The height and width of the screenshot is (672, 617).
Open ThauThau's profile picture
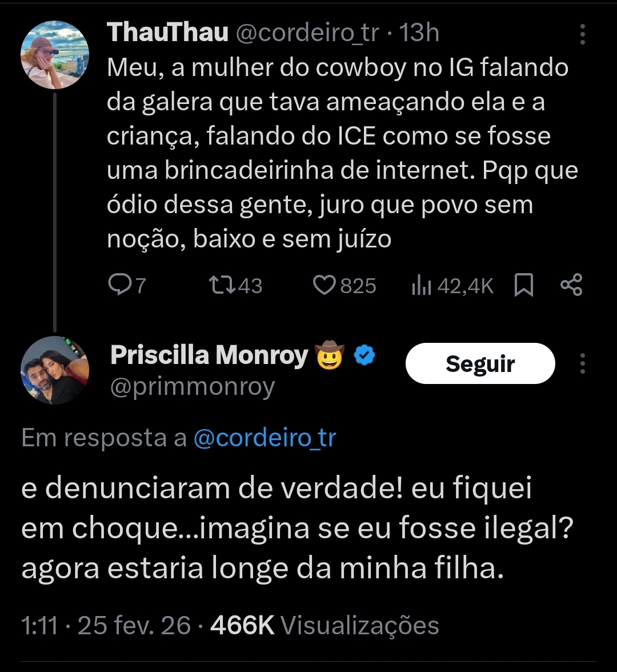(x=55, y=55)
